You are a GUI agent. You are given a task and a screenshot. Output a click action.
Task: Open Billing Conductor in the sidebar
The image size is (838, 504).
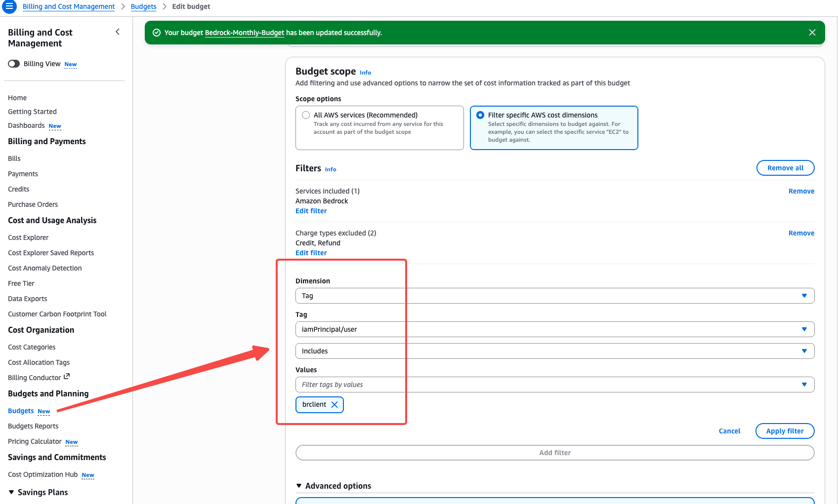click(x=35, y=378)
